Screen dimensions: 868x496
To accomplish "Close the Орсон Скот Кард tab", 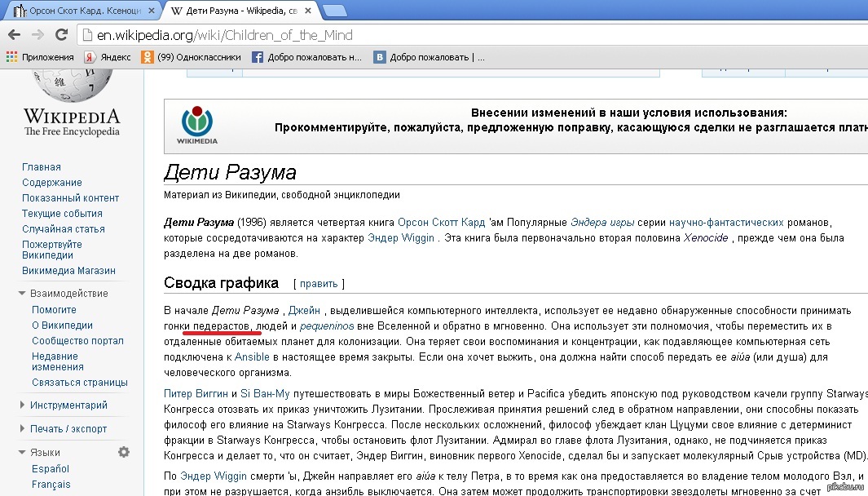I will (x=151, y=11).
